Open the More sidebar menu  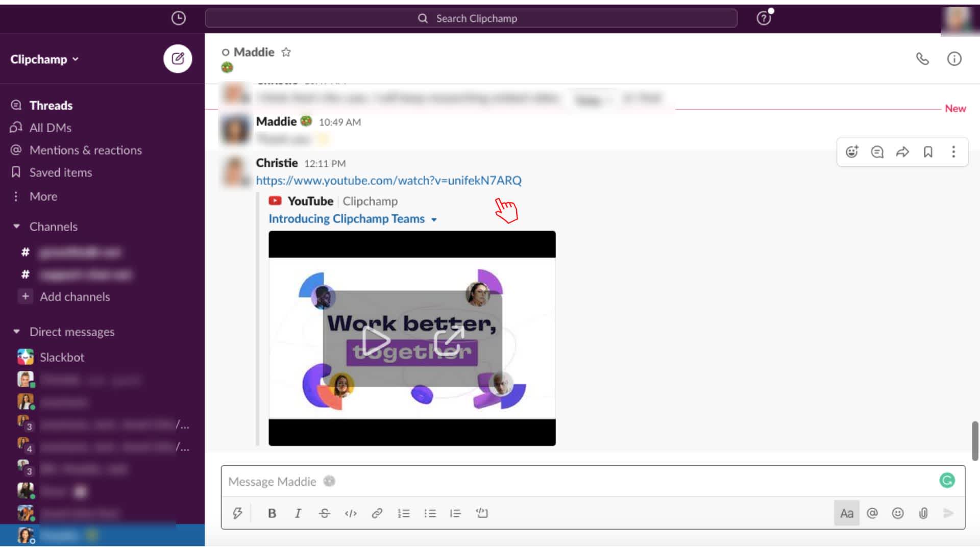pyautogui.click(x=43, y=196)
